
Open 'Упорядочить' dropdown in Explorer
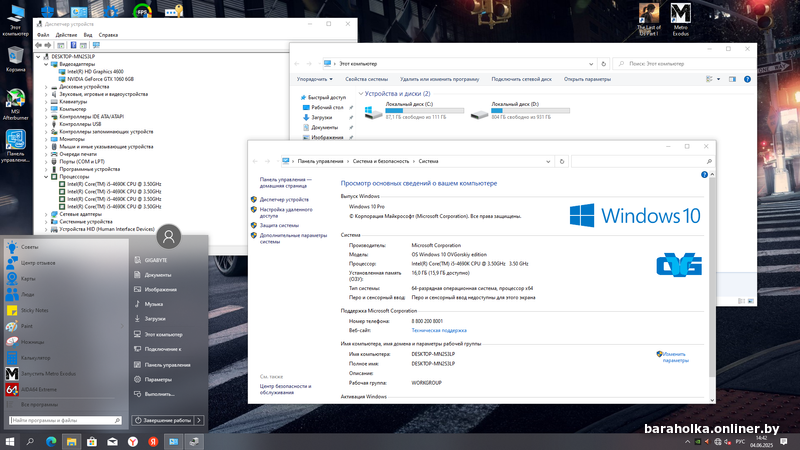pyautogui.click(x=315, y=79)
